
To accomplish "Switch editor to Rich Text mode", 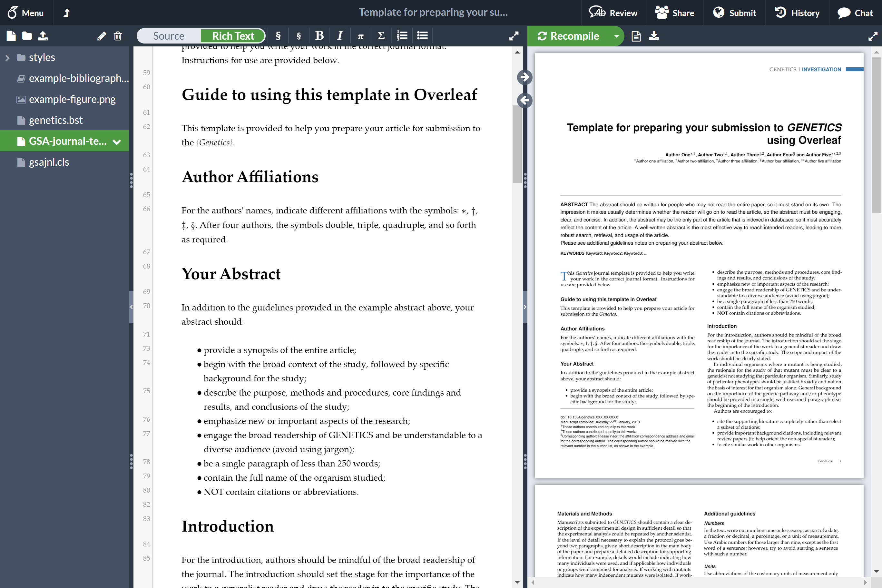I will [x=233, y=36].
